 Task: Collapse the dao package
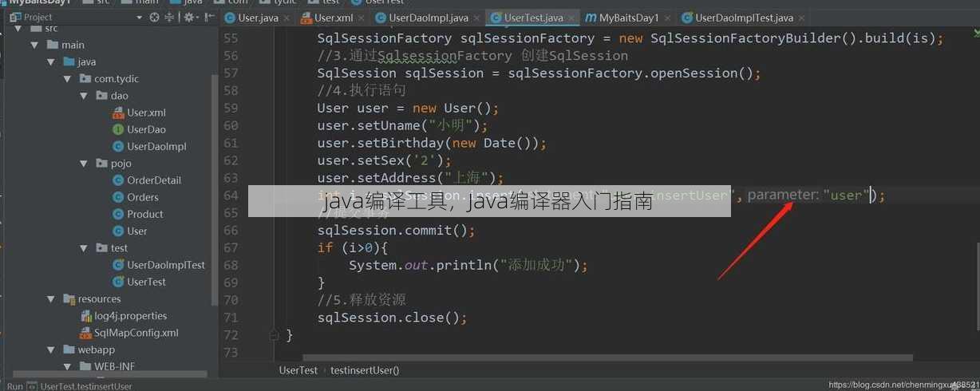coord(84,96)
